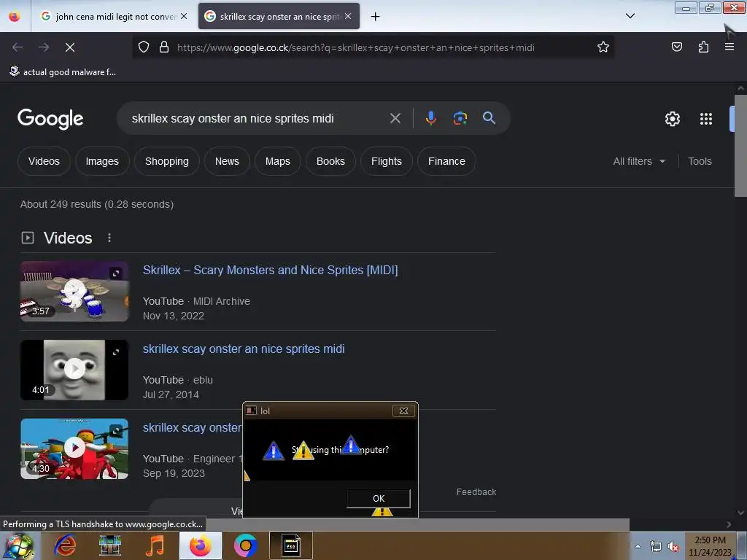
Task: Open the Windows Start orb
Action: click(19, 545)
